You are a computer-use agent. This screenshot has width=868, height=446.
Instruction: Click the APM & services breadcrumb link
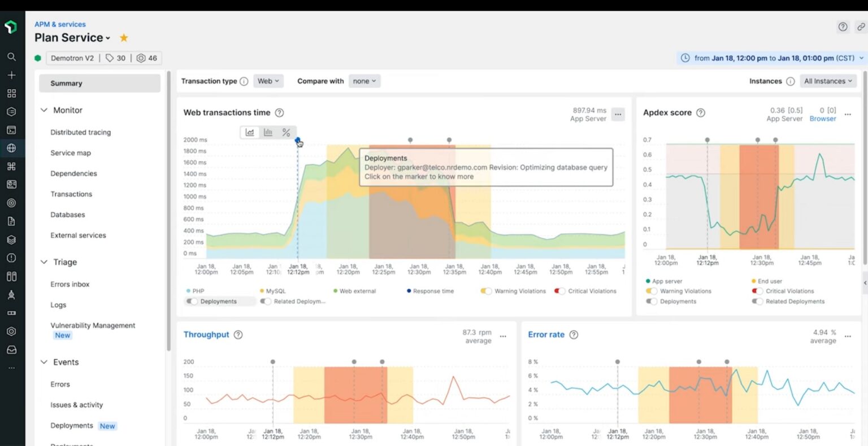coord(60,24)
